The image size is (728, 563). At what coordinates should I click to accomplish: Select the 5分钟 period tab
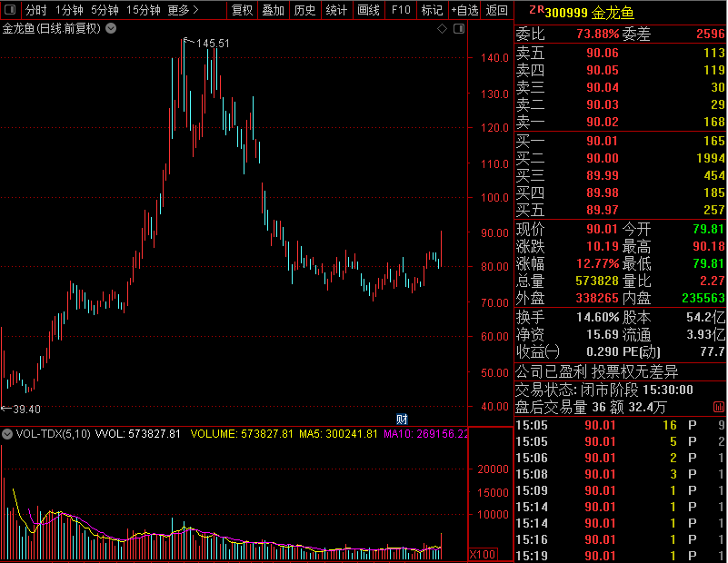coord(105,10)
